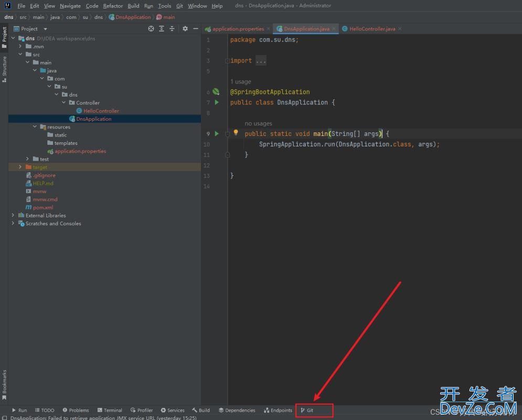Screen dimensions: 522x420
Task: Toggle the Bookmarks side tool button
Action: click(4, 385)
